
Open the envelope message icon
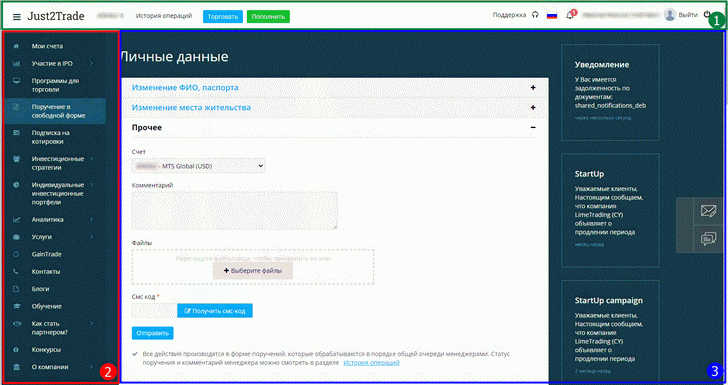pyautogui.click(x=708, y=211)
